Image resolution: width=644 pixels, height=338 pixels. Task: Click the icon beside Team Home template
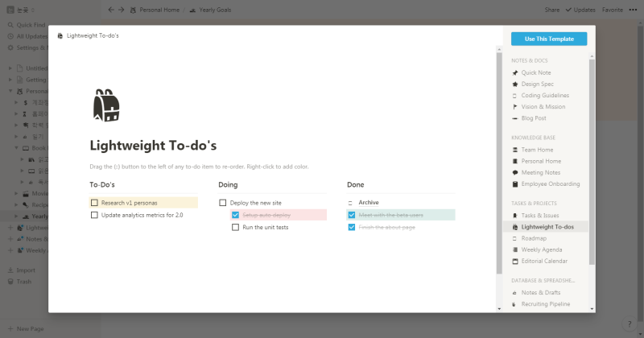515,150
